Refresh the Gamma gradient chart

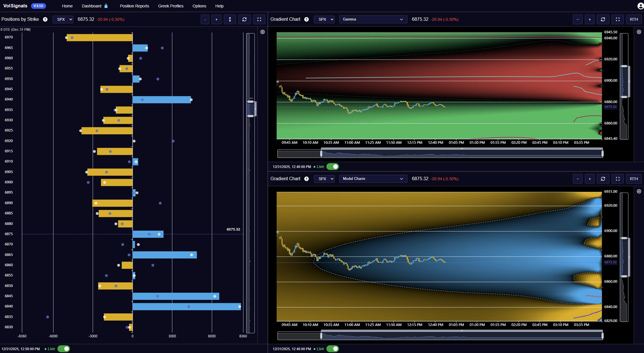603,19
